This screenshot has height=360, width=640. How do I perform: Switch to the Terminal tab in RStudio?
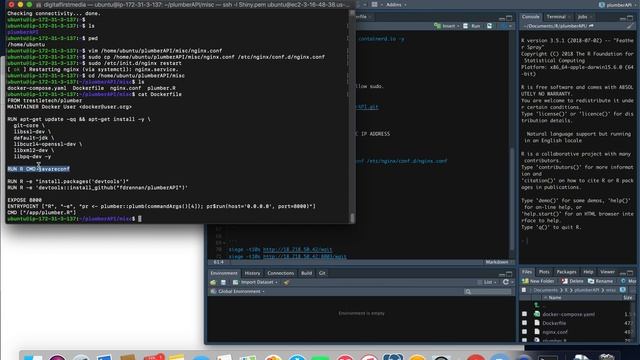(x=556, y=17)
